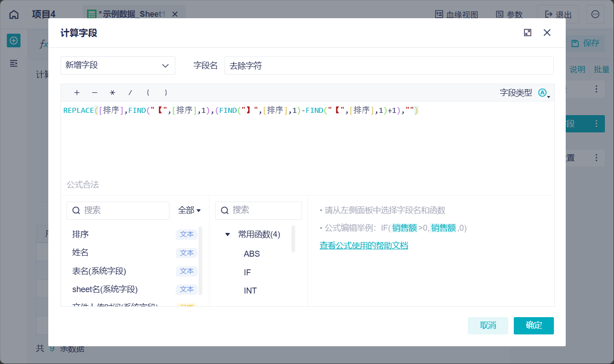Insert the plus operator
This screenshot has height=364, width=614.
tap(77, 93)
